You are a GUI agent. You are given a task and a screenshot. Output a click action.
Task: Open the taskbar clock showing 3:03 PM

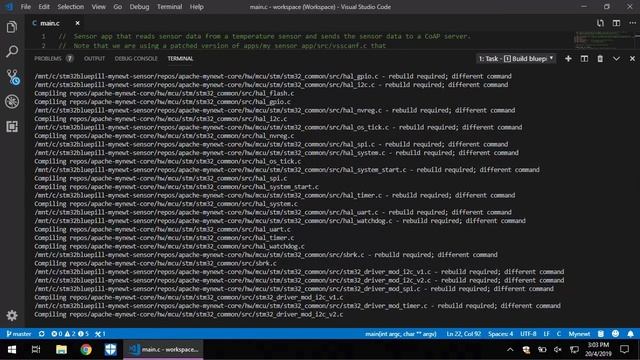click(598, 349)
